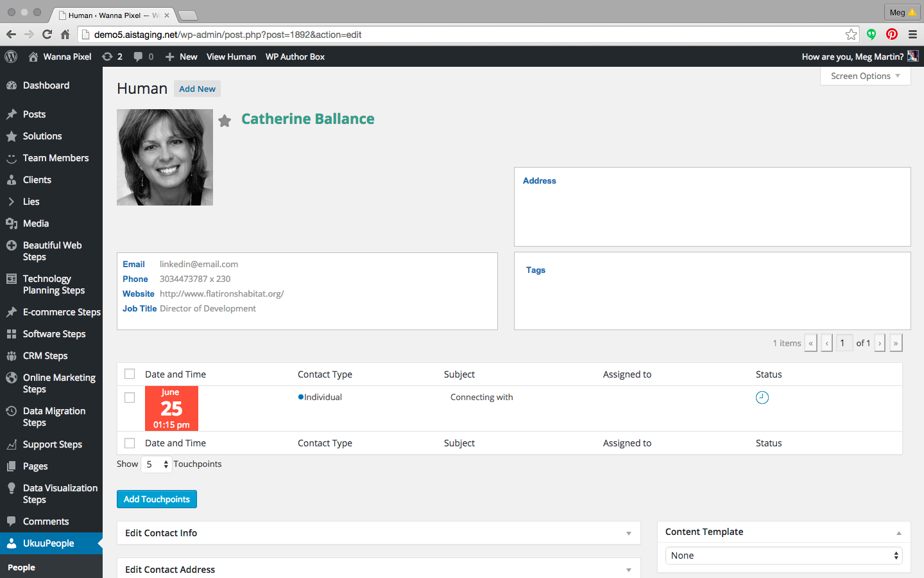Click the clock status icon in touchpoint row
The height and width of the screenshot is (578, 924).
click(x=762, y=398)
